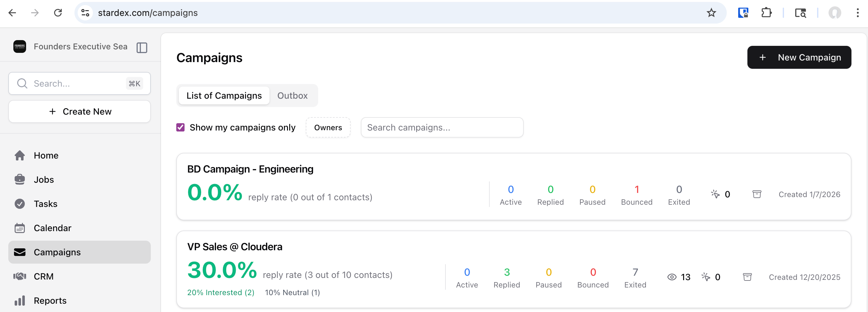Open the Chrome three-dot menu

[x=857, y=13]
